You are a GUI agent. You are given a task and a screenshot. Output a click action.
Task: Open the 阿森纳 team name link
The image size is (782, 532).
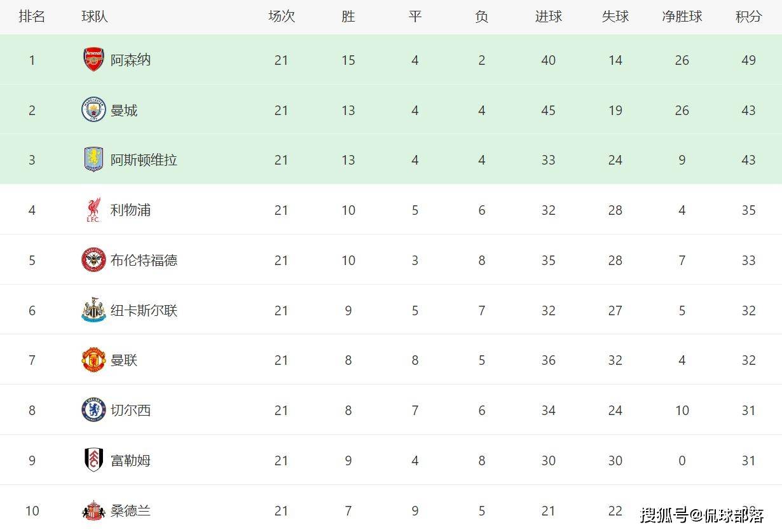tap(130, 60)
